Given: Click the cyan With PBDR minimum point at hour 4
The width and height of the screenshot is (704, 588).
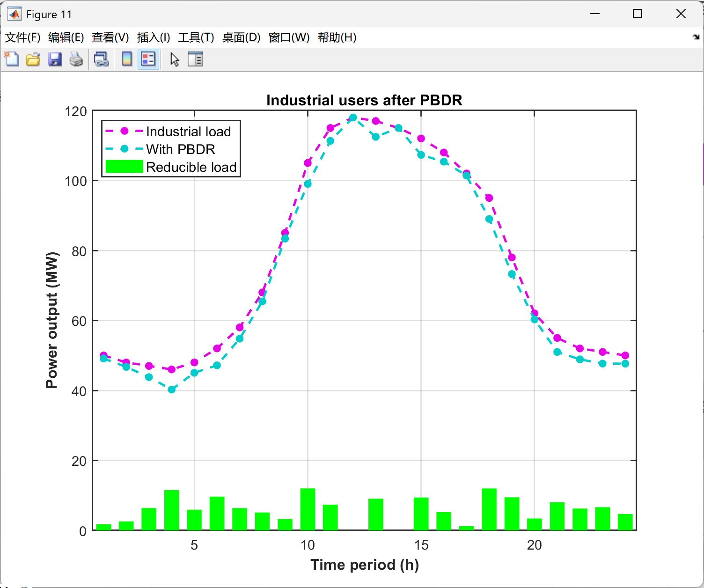Looking at the screenshot, I should (172, 390).
